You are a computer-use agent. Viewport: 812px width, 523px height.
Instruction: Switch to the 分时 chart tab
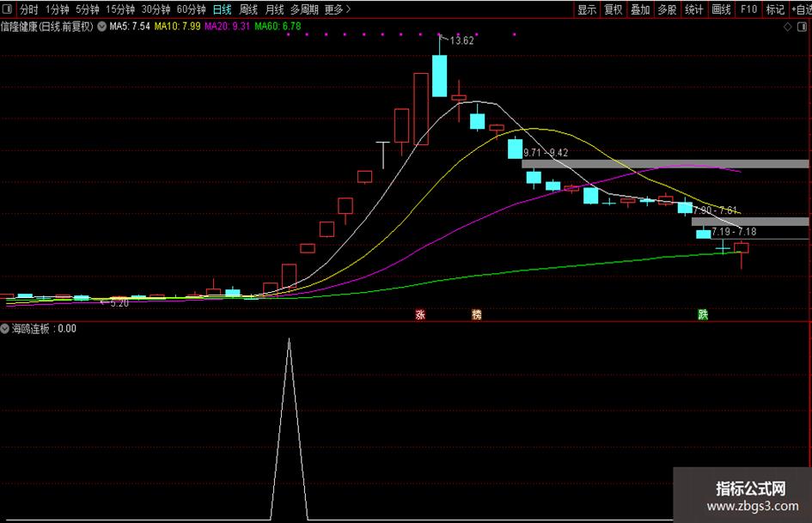[29, 9]
